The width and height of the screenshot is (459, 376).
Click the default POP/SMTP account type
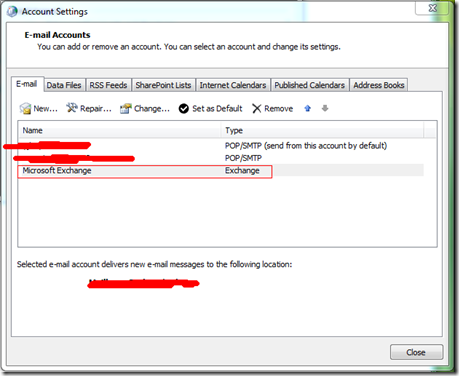(x=306, y=146)
